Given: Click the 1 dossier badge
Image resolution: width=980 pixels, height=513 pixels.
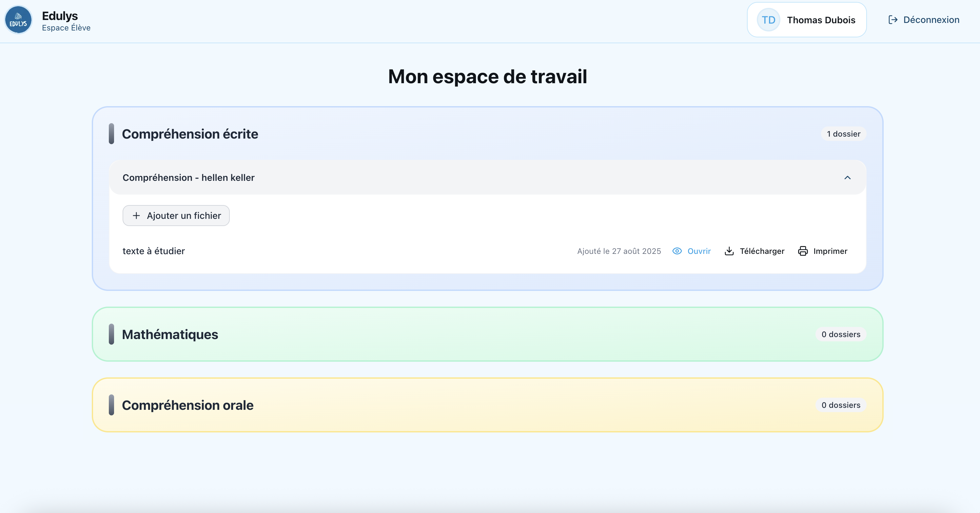Looking at the screenshot, I should [x=843, y=134].
